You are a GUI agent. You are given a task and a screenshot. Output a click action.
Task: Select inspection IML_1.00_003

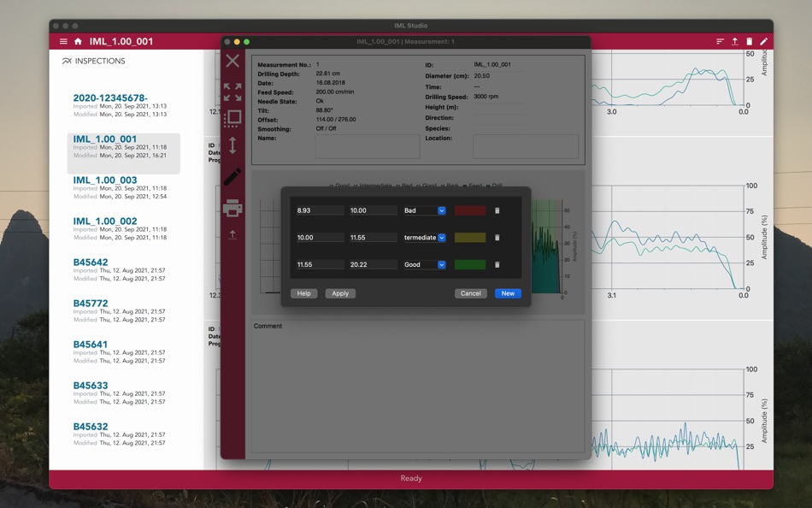(124, 187)
